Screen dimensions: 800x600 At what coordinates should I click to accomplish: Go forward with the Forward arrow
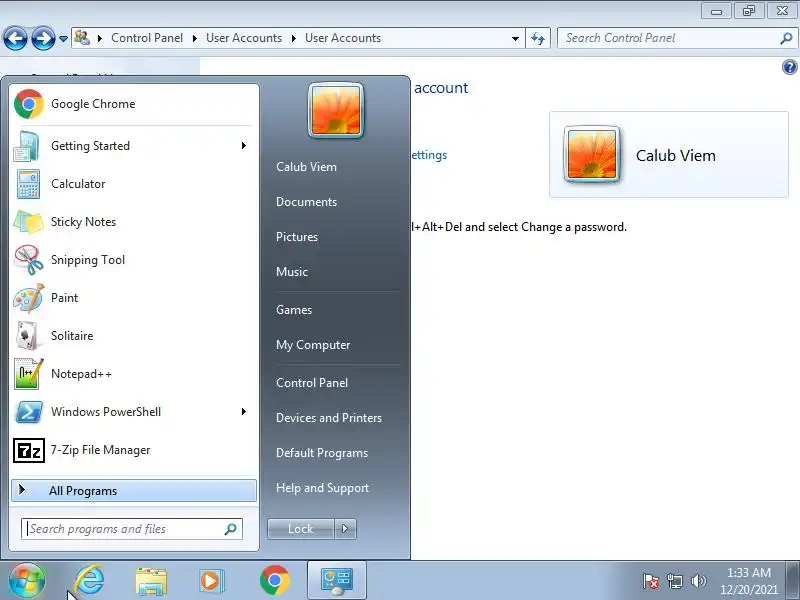(x=43, y=38)
